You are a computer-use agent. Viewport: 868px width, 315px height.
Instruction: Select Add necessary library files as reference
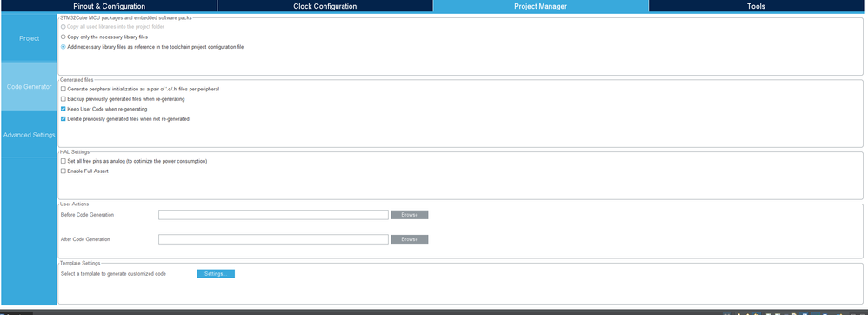[x=63, y=47]
